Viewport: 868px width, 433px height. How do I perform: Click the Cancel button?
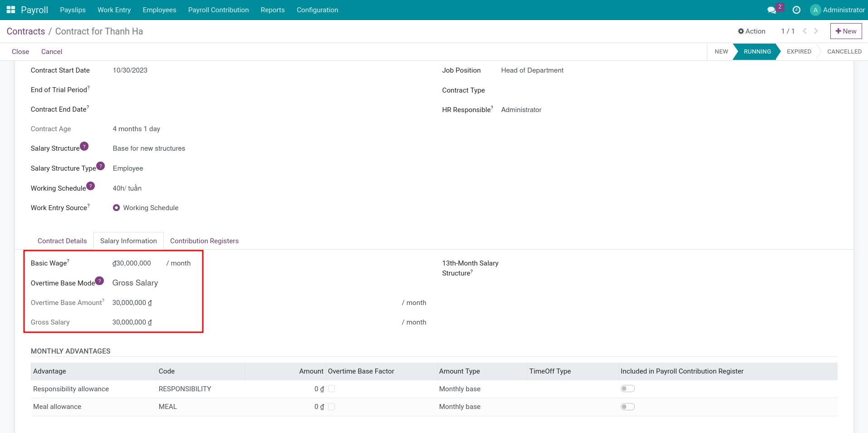click(52, 52)
